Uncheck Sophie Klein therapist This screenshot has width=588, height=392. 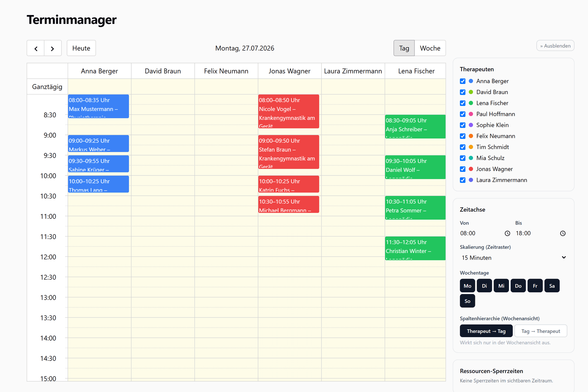coord(463,125)
